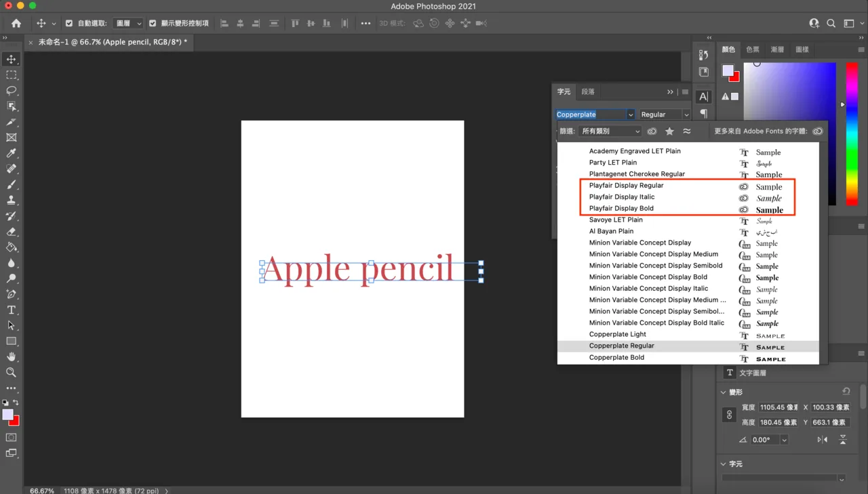Viewport: 868px width, 494px height.
Task: Toggle width-height link constraint
Action: point(730,415)
